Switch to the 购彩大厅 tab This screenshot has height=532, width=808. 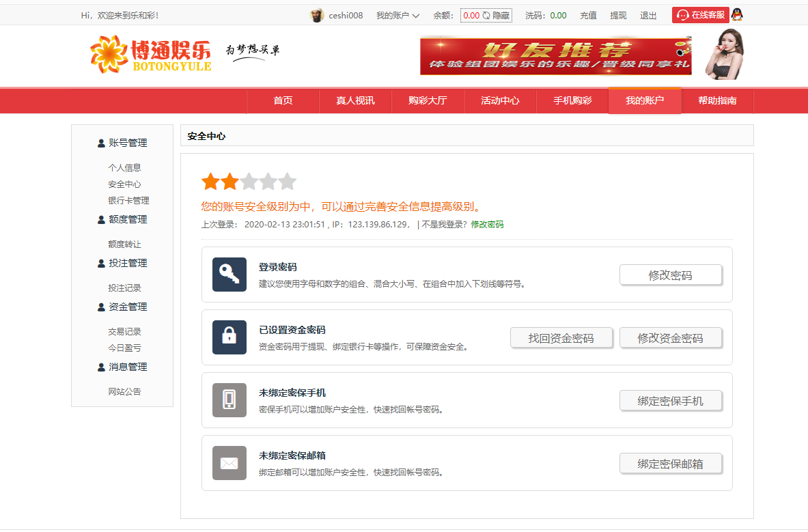pos(427,100)
